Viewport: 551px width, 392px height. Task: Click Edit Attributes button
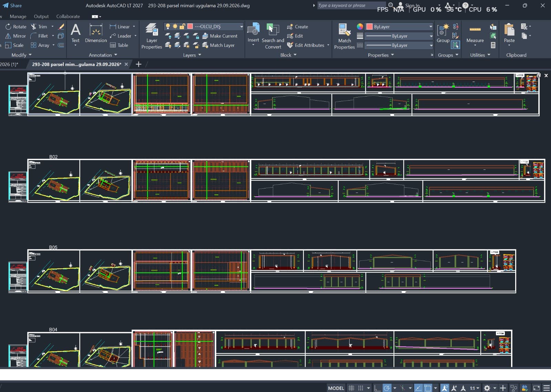(306, 45)
